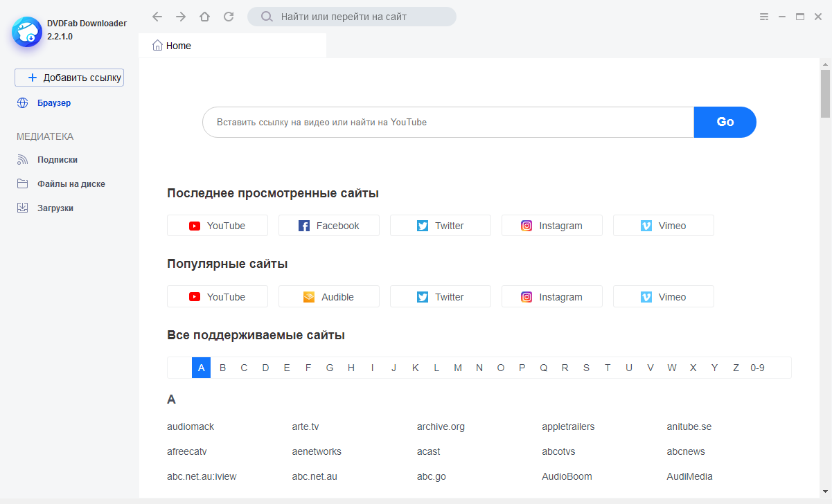
Task: Open Facebook under recently viewed sites
Action: [x=329, y=226]
